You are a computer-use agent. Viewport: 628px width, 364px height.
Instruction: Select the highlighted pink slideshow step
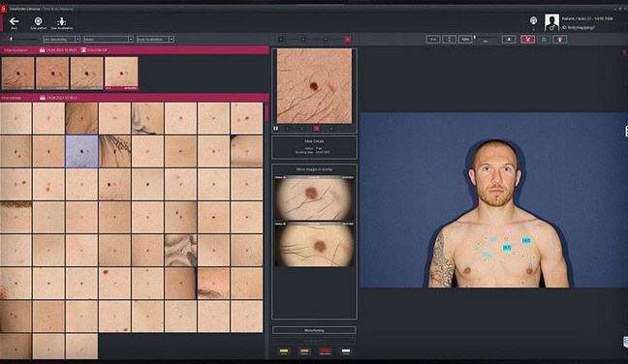316,129
